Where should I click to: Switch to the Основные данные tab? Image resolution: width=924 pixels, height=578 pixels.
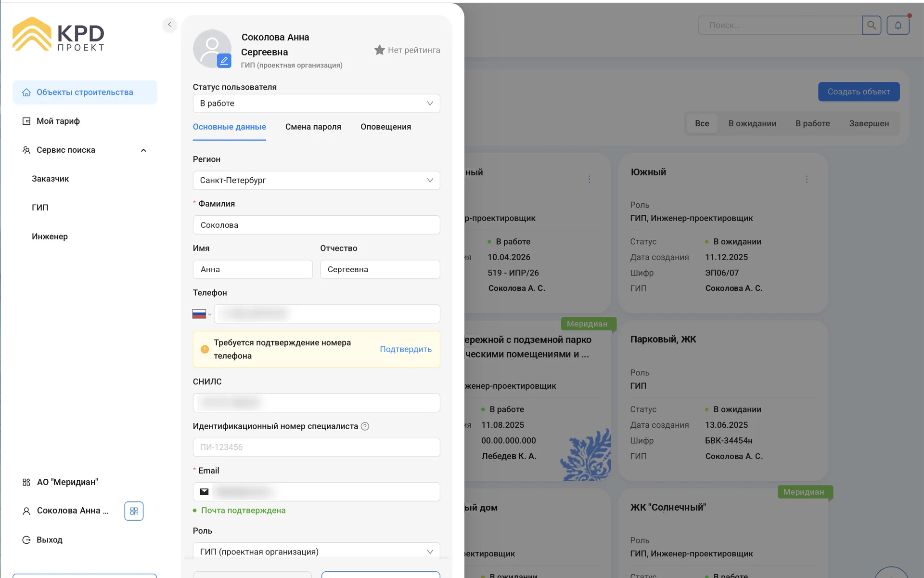230,127
